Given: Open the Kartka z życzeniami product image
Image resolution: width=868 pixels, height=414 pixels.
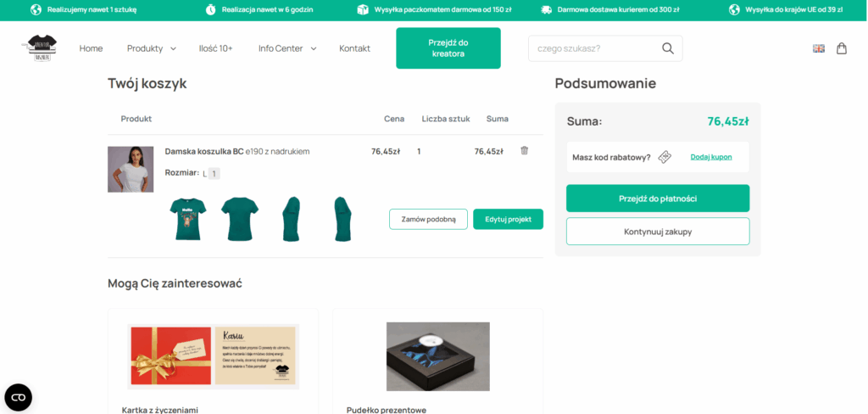Looking at the screenshot, I should tap(213, 355).
